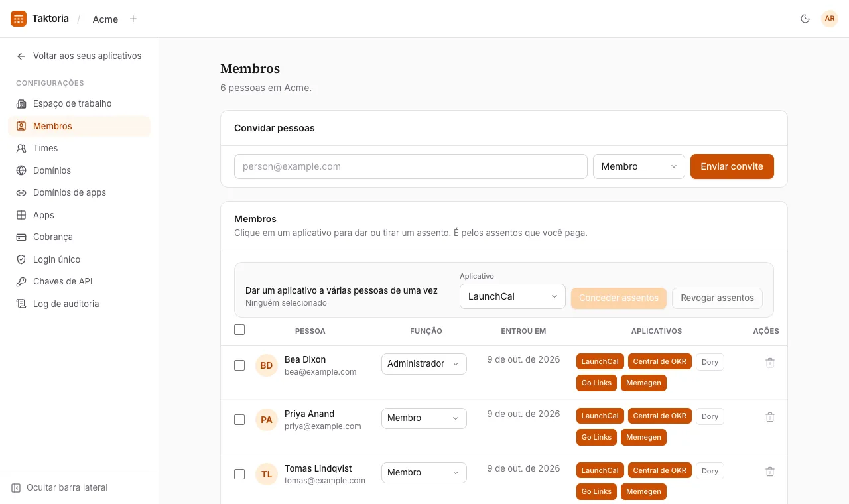Go to the Apps settings page
Screen dimensions: 849x504
coord(79,215)
